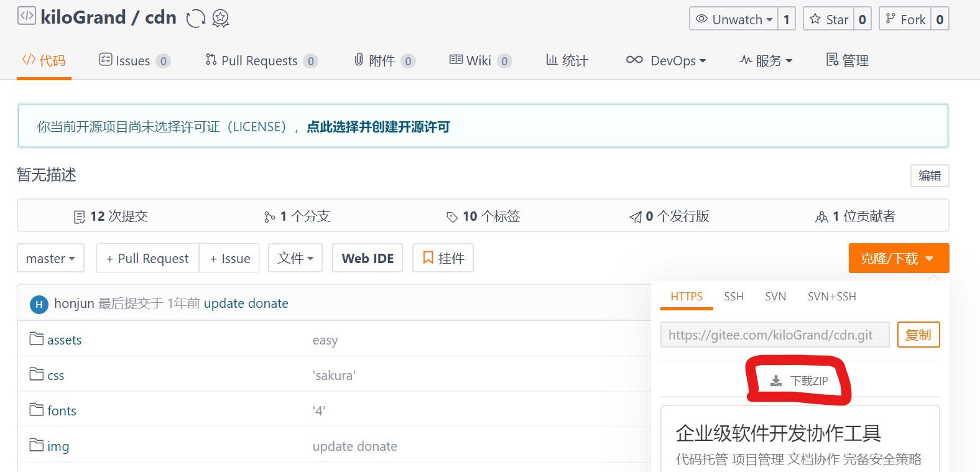Open the 'update donate' commit link by honjun
Screen dimensions: 980x472
(x=246, y=303)
